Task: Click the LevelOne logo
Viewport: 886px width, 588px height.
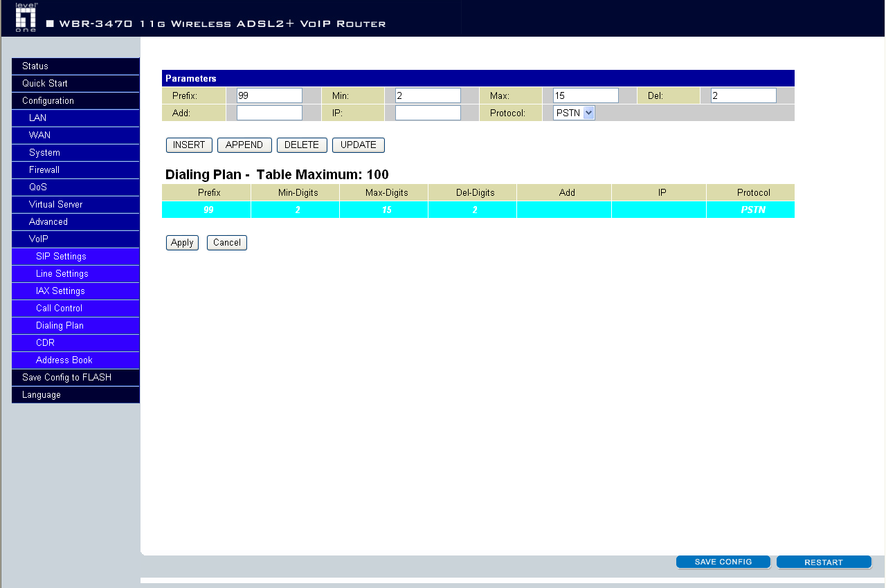Action: [26, 17]
